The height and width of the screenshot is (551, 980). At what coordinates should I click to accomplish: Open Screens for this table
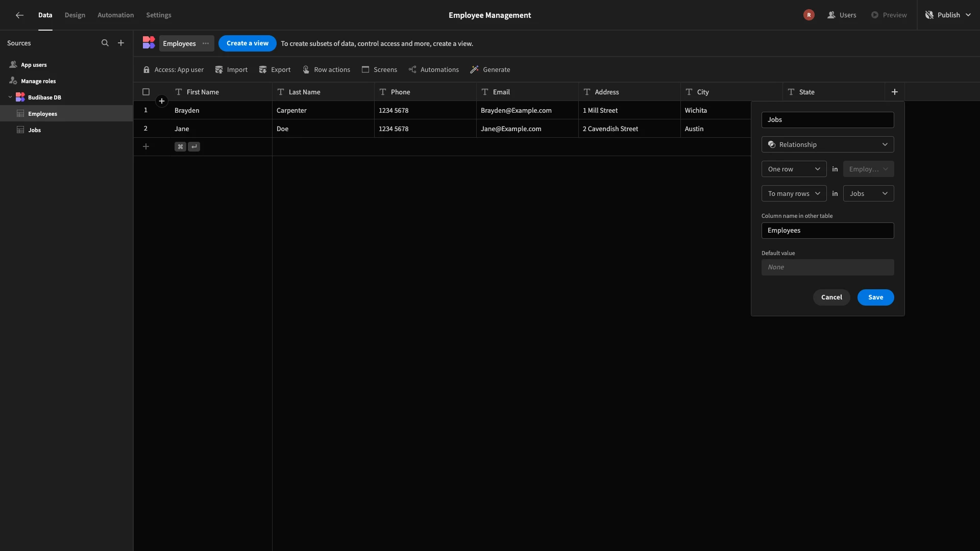379,70
